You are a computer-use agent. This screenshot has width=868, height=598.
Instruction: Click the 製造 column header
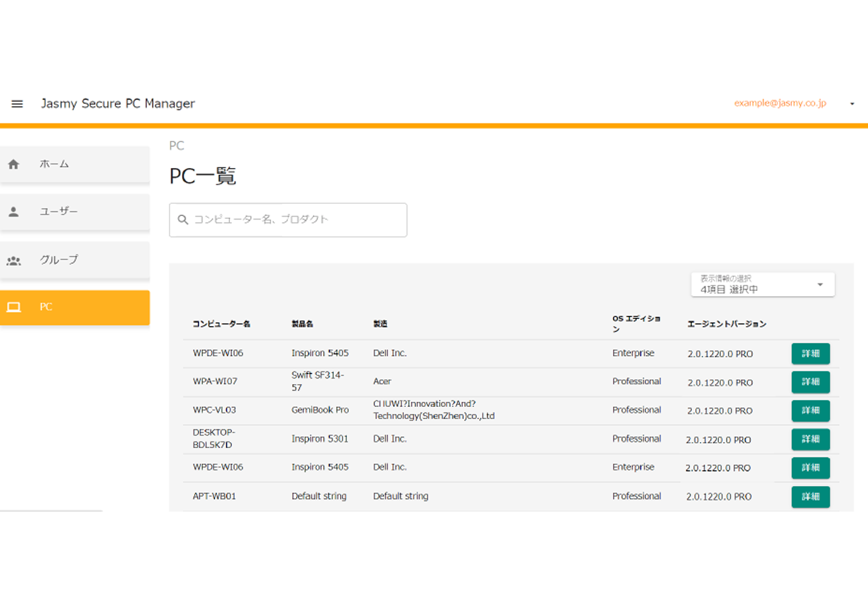click(x=380, y=324)
